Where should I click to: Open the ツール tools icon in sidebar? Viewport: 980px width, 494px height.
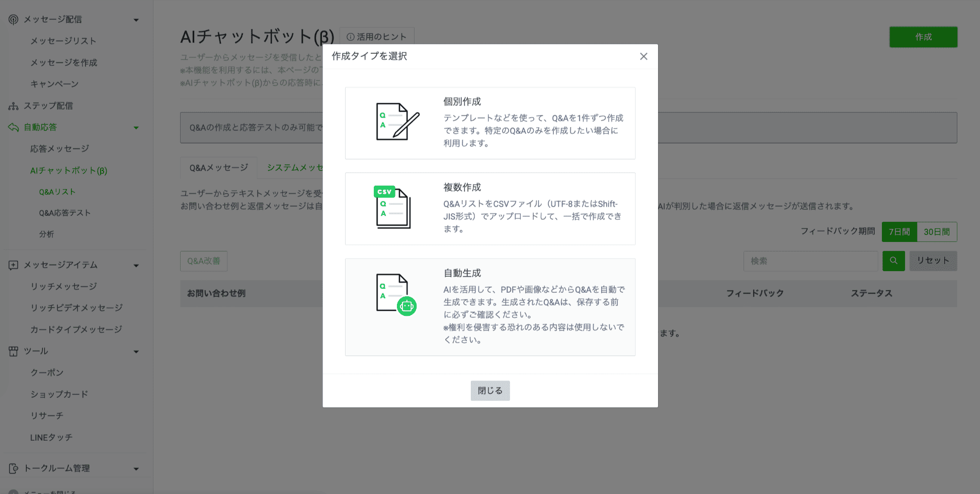[13, 351]
